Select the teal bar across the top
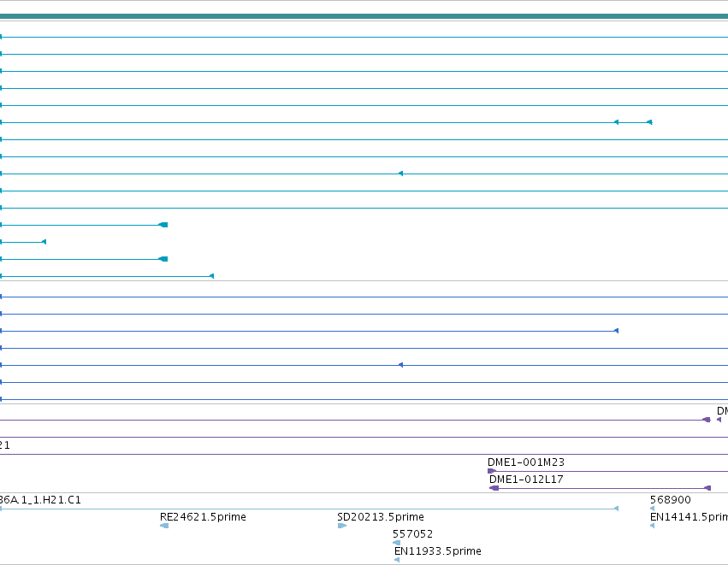 (364, 16)
